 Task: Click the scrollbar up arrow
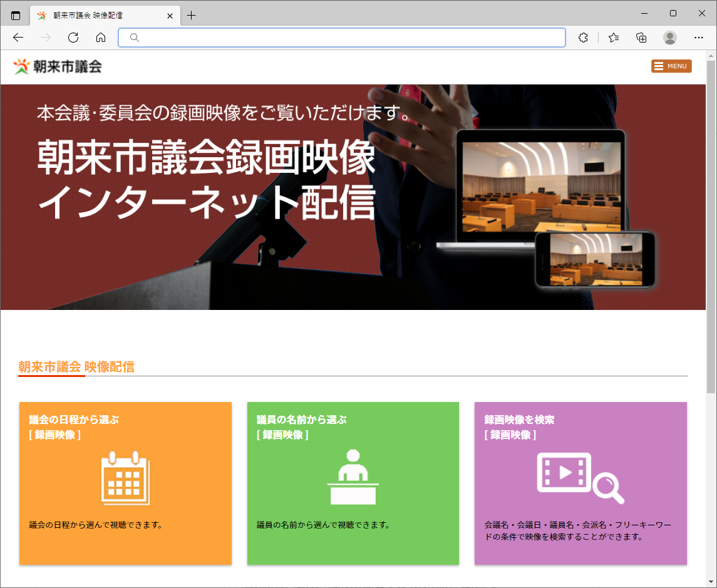[x=711, y=55]
